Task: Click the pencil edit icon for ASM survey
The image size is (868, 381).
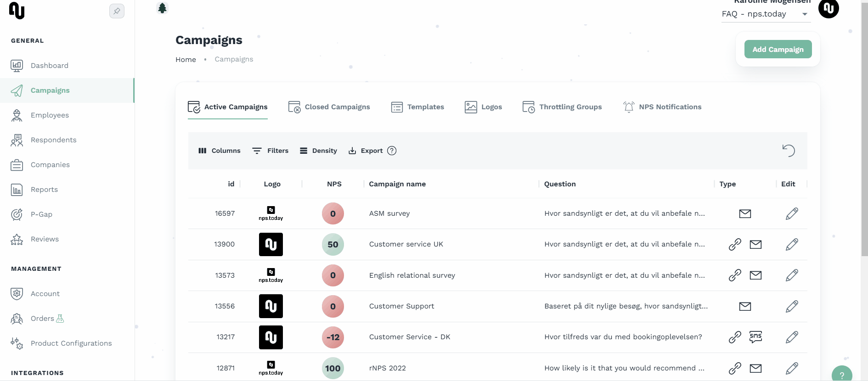Action: coord(792,213)
